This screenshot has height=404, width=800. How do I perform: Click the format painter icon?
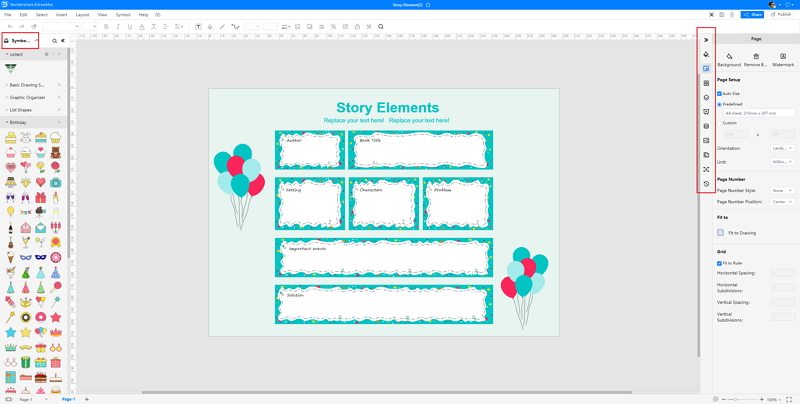tap(34, 27)
